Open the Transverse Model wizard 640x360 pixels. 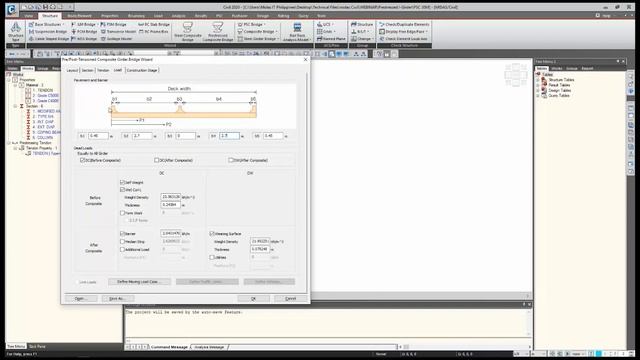pos(118,31)
